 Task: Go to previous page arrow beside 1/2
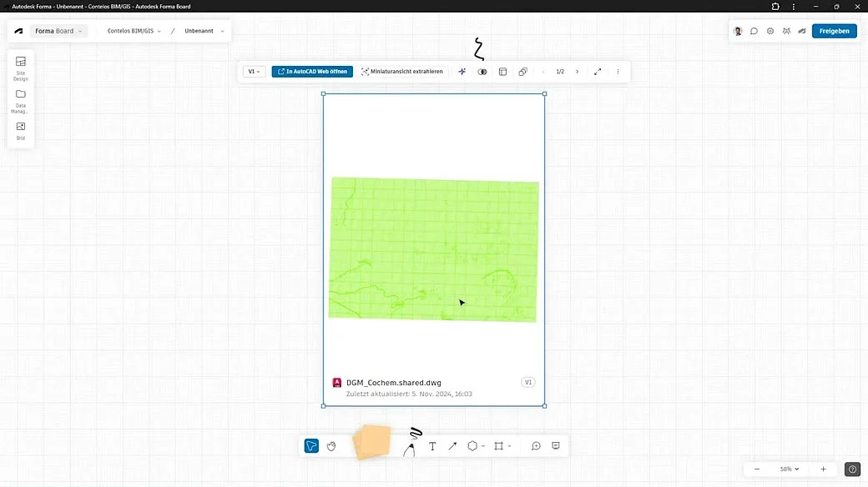click(543, 72)
